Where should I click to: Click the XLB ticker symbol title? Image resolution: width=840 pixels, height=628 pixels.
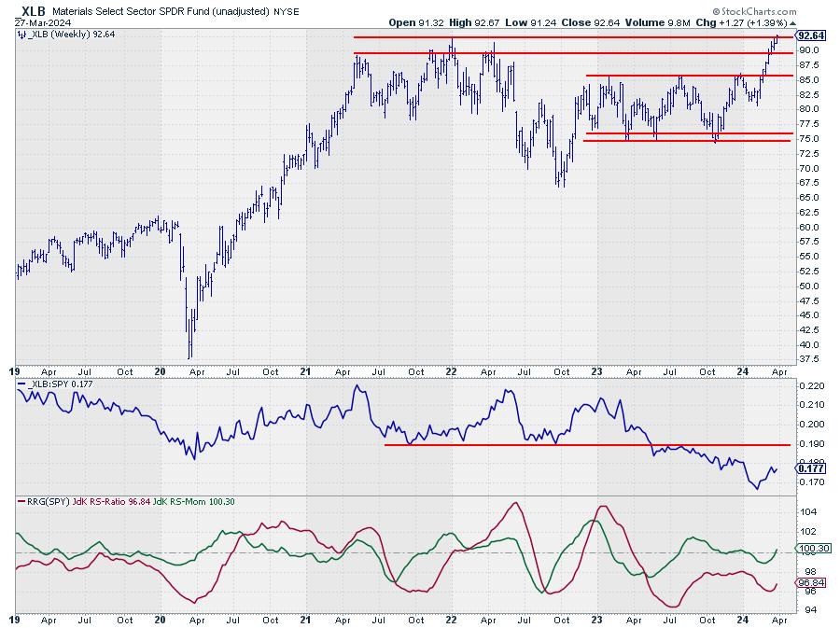click(34, 10)
